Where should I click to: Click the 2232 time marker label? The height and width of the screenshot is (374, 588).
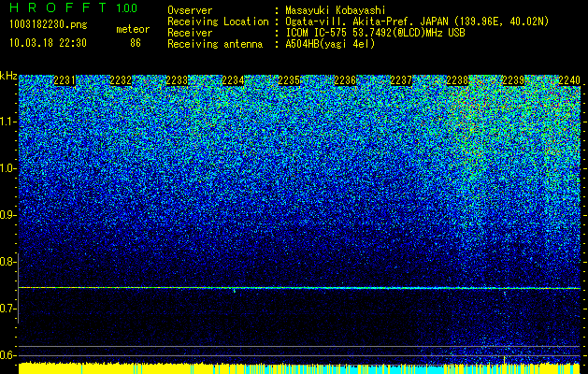121,80
